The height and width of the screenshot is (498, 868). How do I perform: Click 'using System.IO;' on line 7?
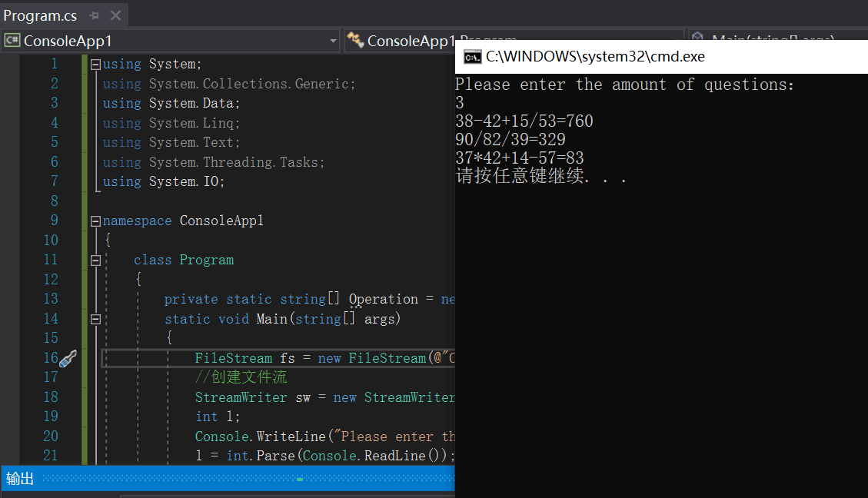(x=163, y=181)
